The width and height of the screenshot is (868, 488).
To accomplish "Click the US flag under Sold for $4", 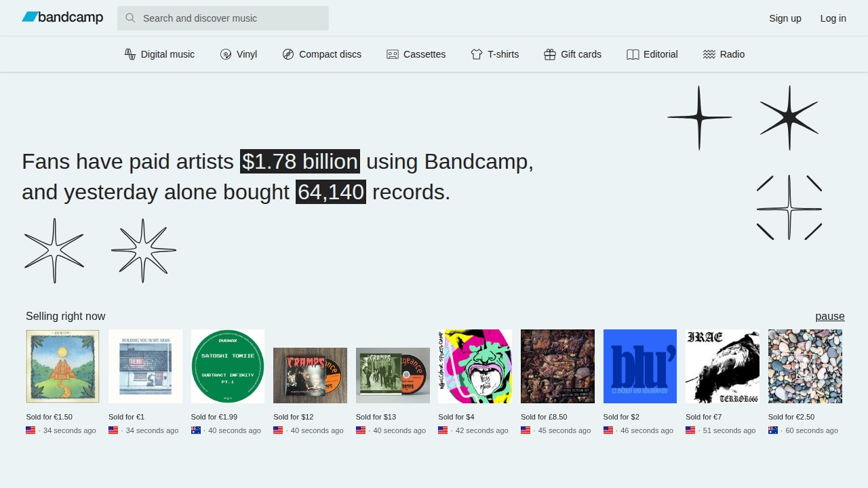I will tap(443, 430).
